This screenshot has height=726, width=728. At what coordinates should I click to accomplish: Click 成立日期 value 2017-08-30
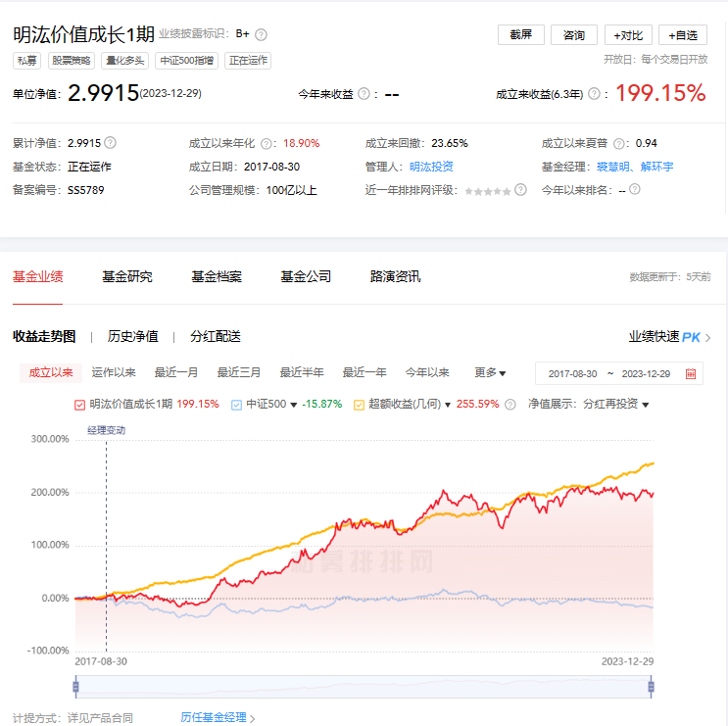coord(272,167)
